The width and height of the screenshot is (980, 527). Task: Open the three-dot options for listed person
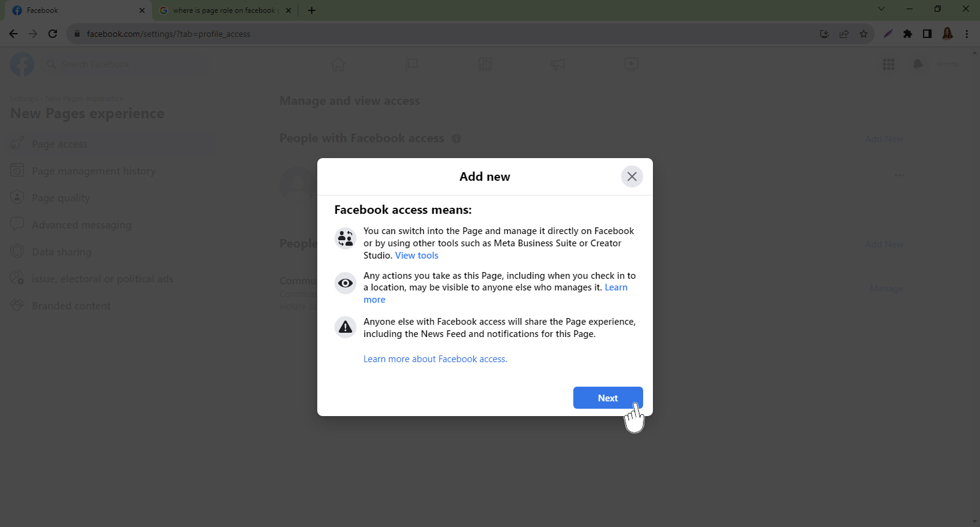click(x=899, y=176)
